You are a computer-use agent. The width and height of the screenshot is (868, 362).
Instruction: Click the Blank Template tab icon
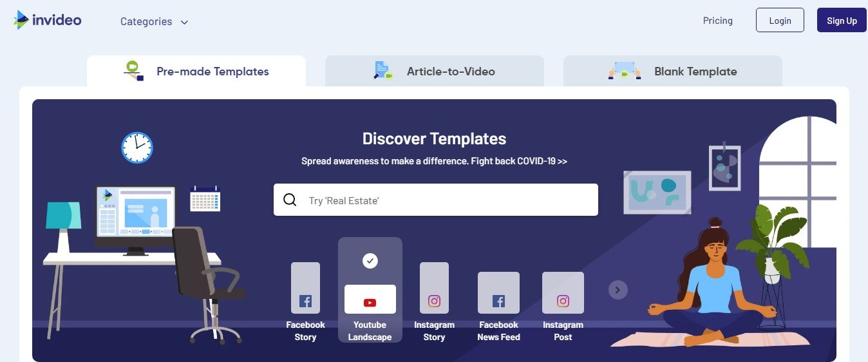[x=625, y=71]
